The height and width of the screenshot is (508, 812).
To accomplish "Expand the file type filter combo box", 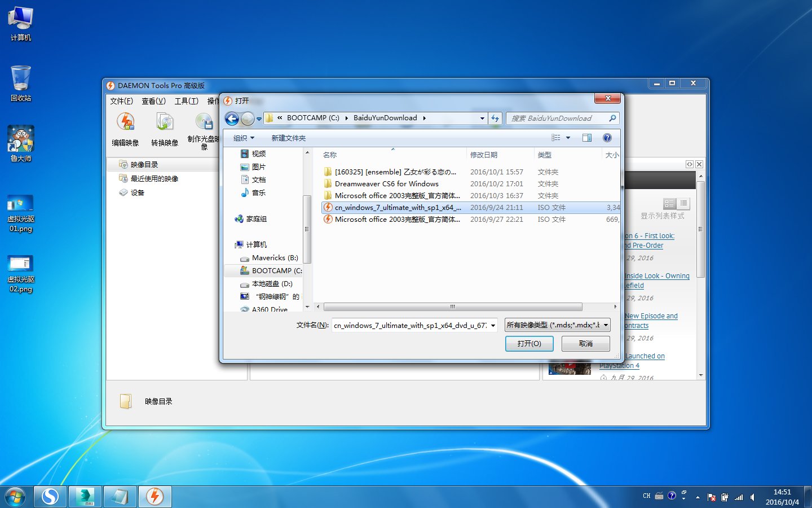I will tap(606, 325).
